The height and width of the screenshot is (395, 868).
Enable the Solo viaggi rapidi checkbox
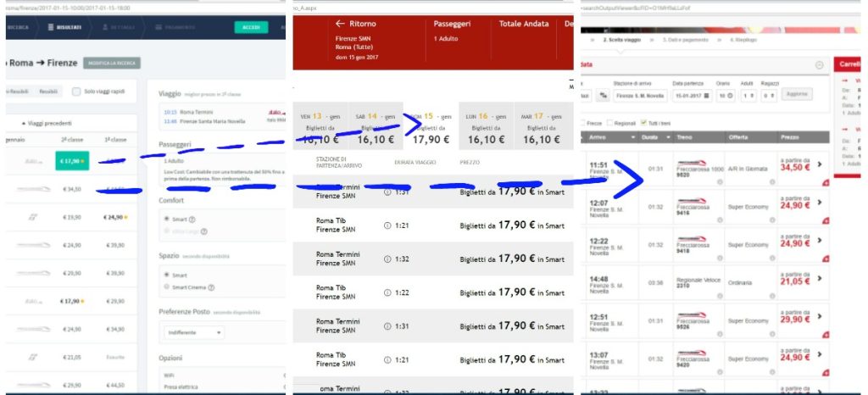[77, 91]
